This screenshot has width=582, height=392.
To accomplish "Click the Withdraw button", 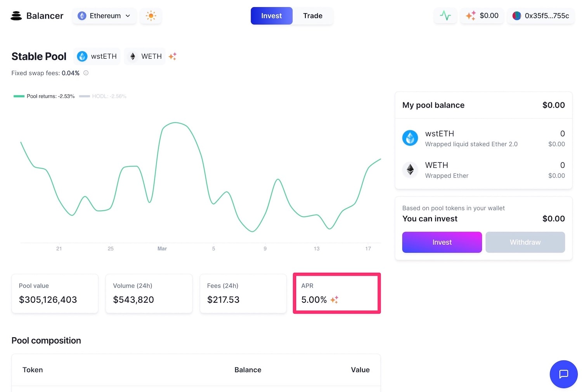I will pos(525,242).
